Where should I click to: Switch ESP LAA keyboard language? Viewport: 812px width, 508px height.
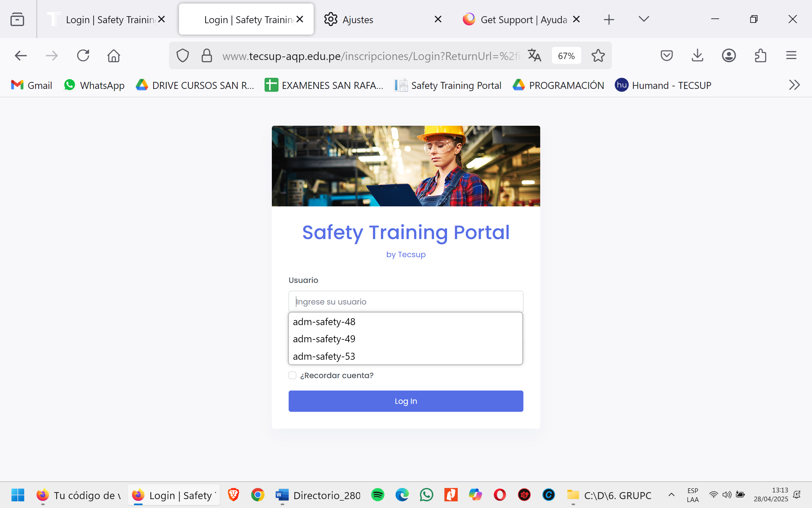692,495
